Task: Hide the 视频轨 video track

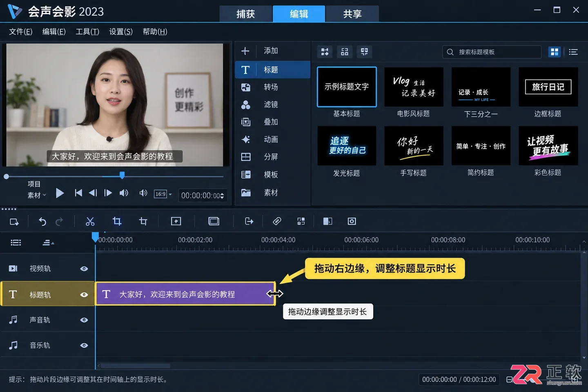Action: (84, 269)
